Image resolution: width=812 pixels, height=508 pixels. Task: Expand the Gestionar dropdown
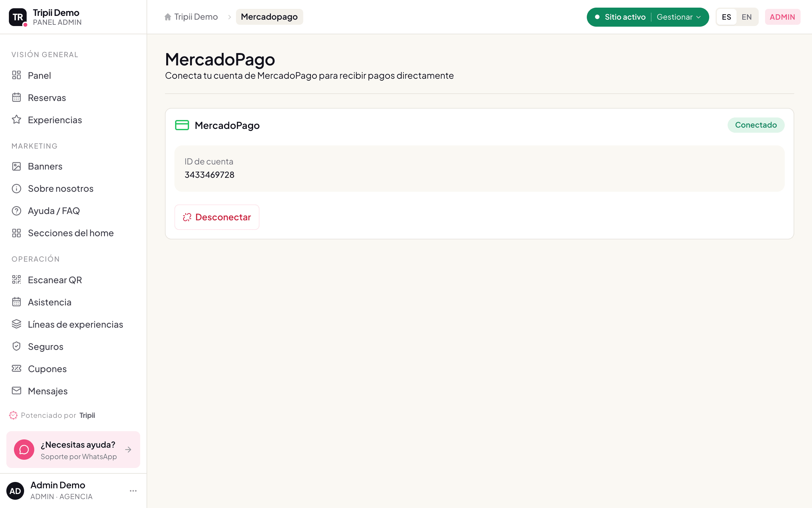[x=679, y=17]
